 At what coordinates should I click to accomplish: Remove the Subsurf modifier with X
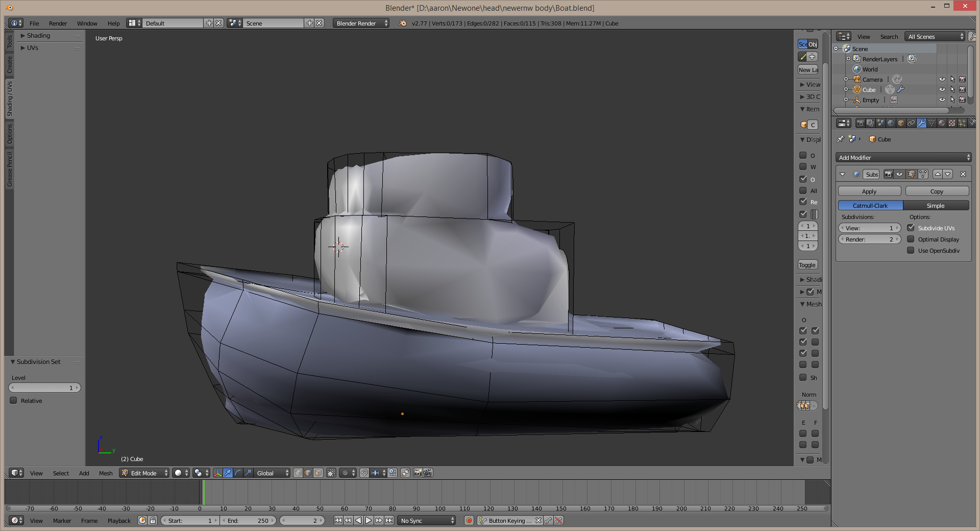[x=963, y=174]
